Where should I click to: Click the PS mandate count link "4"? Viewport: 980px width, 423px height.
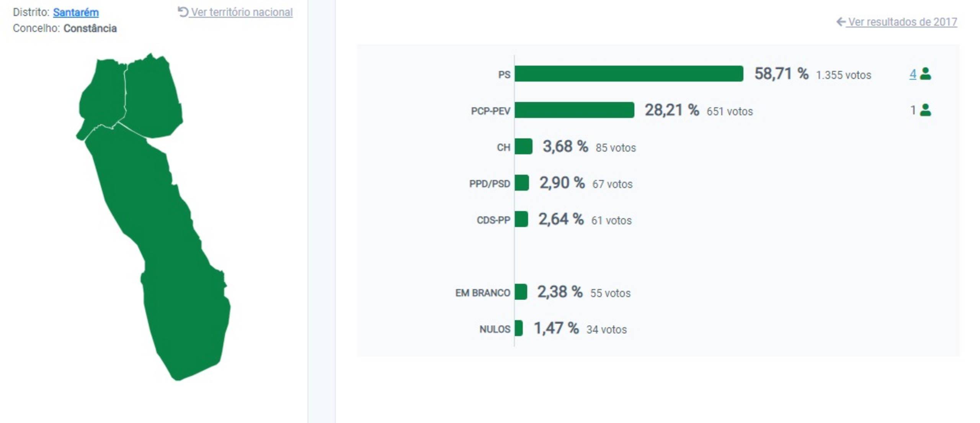point(913,74)
